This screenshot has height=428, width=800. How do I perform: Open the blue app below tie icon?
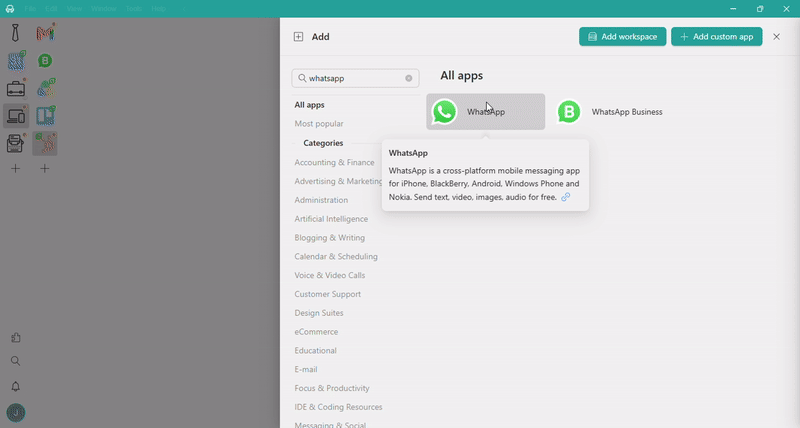click(x=16, y=61)
